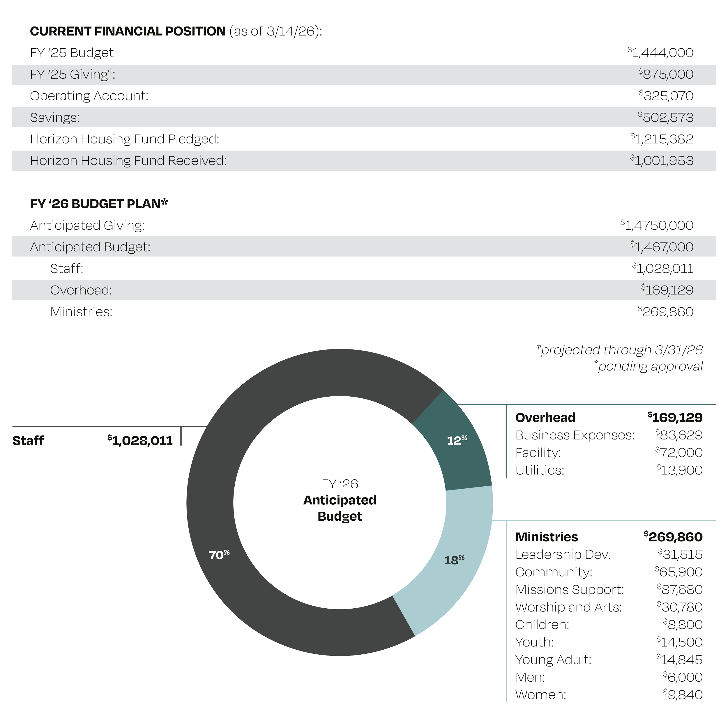The image size is (728, 728).
Task: Click the Horizon Housing Fund Pledged label
Action: click(x=124, y=139)
